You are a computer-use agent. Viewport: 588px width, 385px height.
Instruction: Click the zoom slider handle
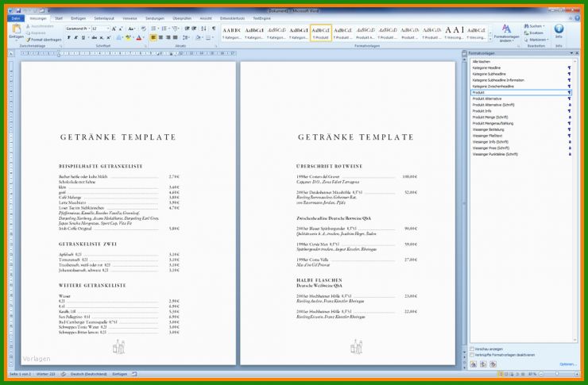click(x=557, y=374)
